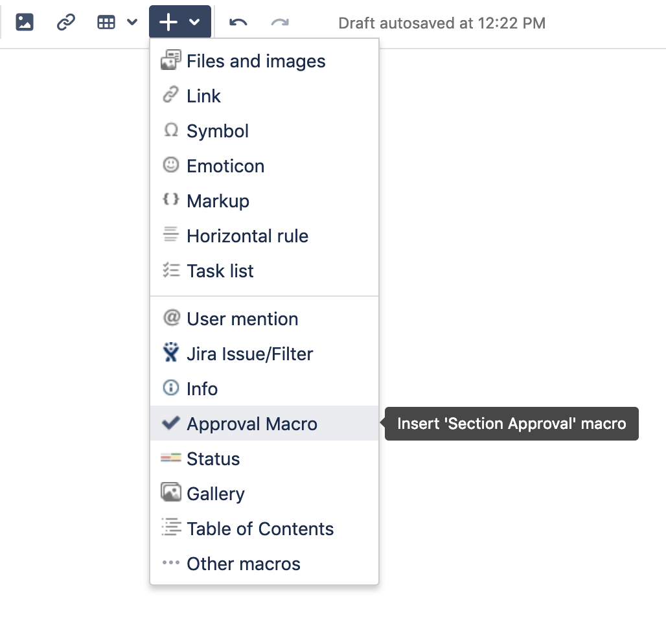Click the table icon in toolbar
Screen dimensions: 666x644
(x=106, y=23)
